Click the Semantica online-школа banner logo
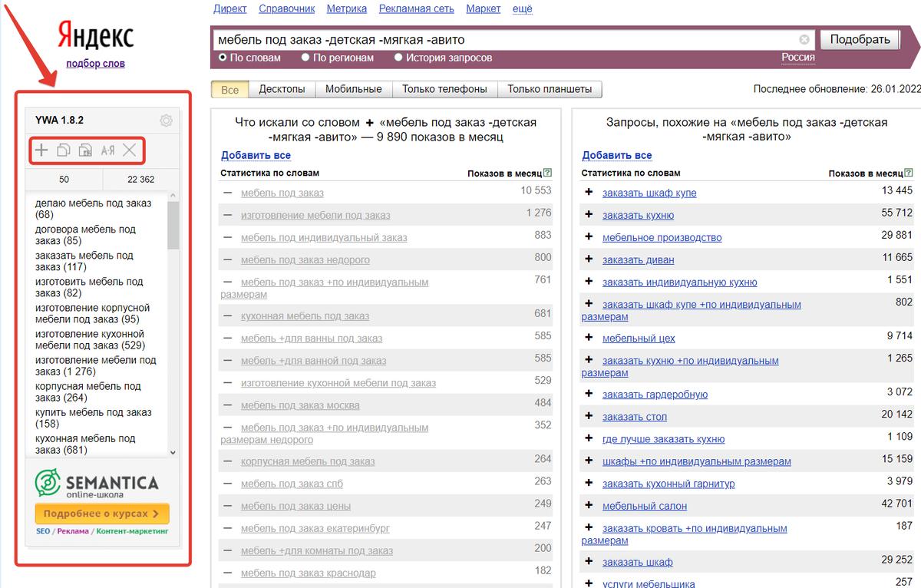This screenshot has height=588, width=921. click(97, 484)
